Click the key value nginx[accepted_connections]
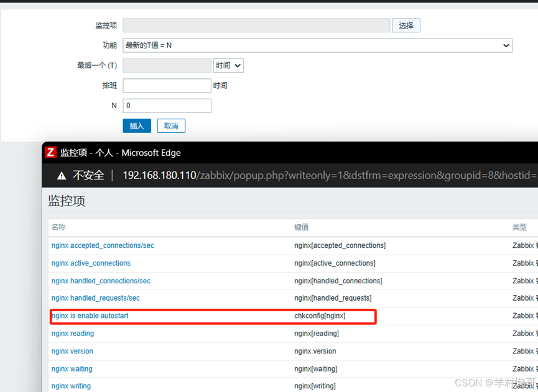The image size is (538, 392). pyautogui.click(x=340, y=245)
